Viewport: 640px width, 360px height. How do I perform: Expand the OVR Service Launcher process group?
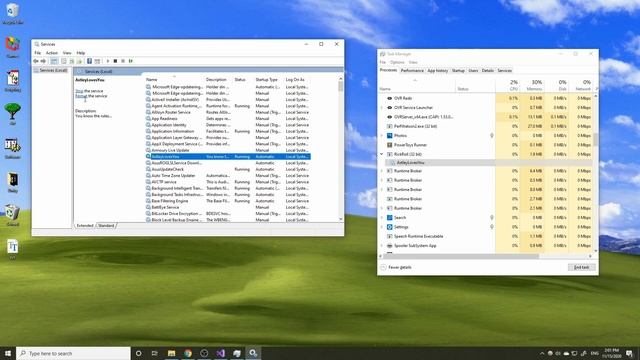(x=382, y=108)
